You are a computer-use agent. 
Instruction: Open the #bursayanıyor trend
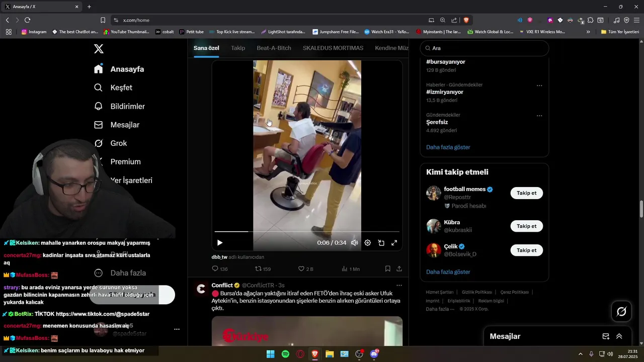point(446,62)
